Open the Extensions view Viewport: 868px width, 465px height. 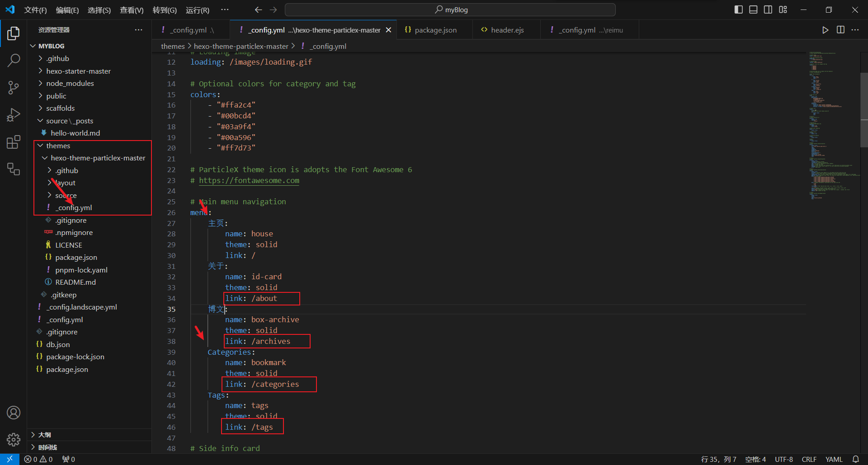pos(14,142)
